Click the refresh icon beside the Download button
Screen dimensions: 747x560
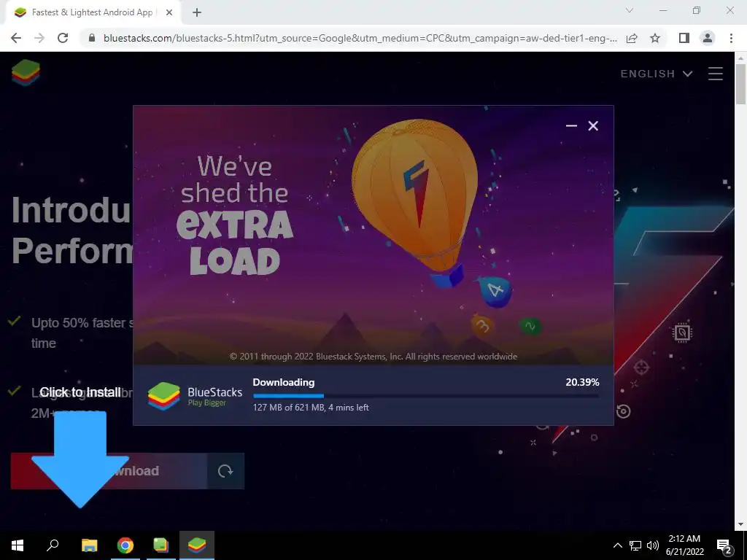point(225,471)
